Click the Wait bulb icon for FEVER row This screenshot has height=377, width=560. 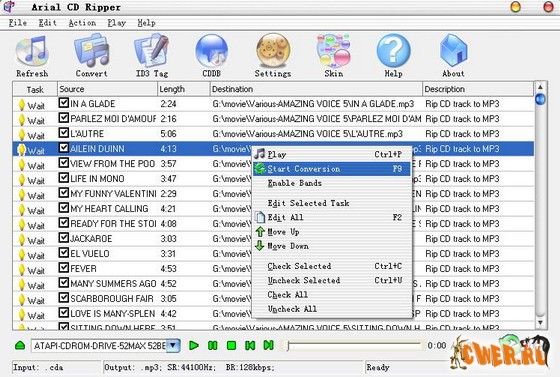[21, 270]
